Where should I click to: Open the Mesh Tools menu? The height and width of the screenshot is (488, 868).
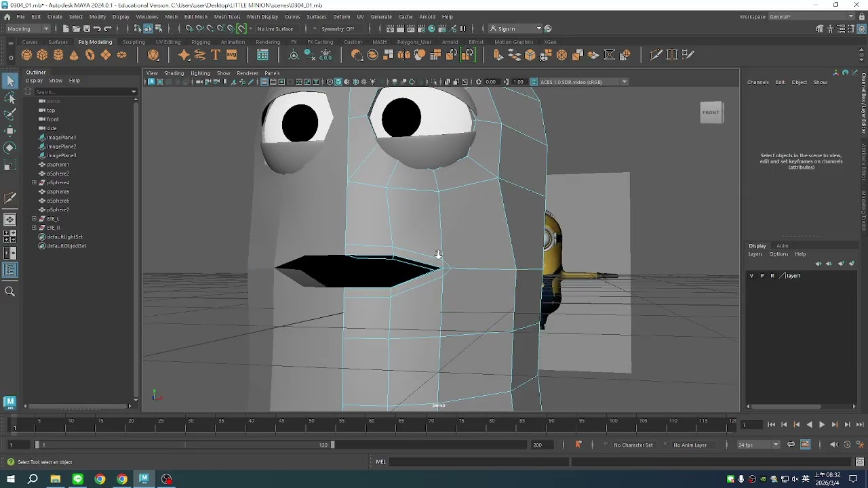pyautogui.click(x=226, y=16)
